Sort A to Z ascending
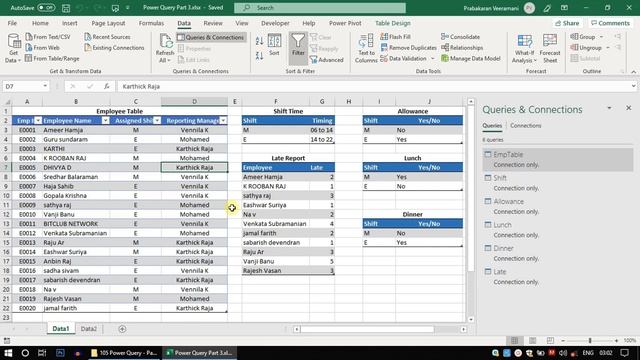 (259, 41)
